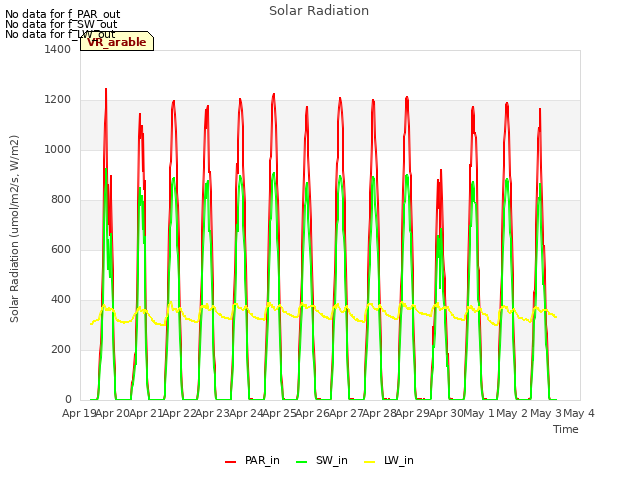
Task: Click the May 4 x-axis tick label
Action: pos(579,414)
